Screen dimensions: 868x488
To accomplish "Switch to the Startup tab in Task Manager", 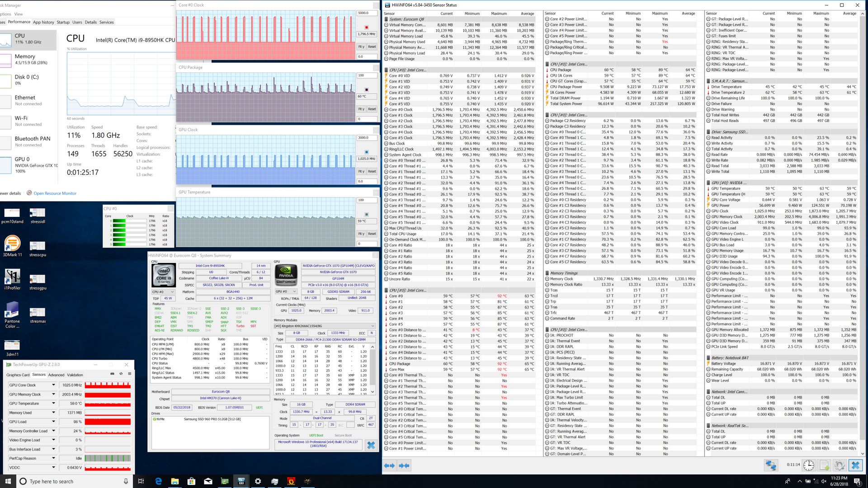I will click(63, 22).
